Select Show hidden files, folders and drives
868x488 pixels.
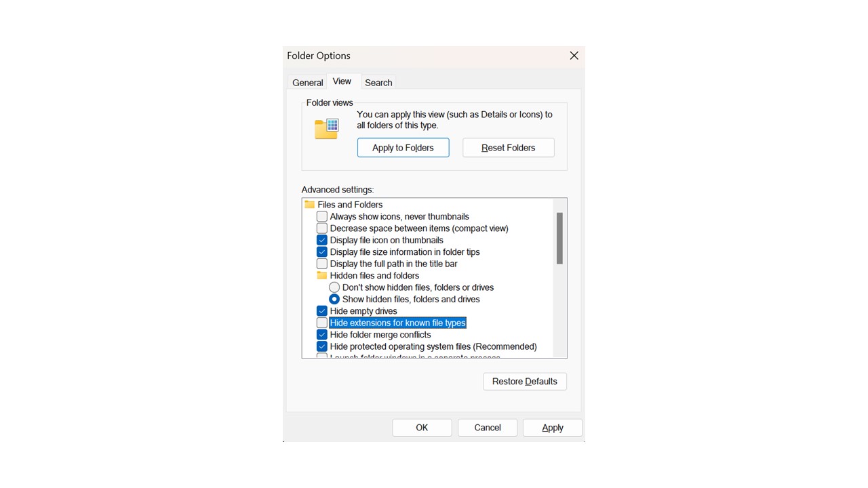click(x=334, y=299)
